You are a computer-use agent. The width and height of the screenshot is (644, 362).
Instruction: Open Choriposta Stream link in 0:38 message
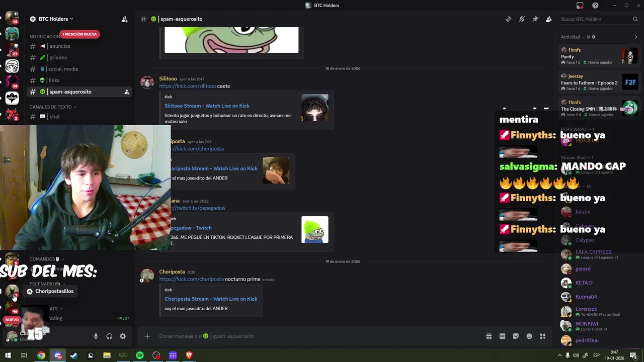211,299
